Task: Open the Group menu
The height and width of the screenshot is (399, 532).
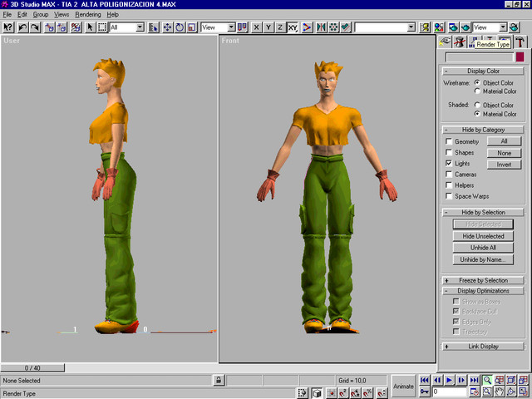Action: tap(41, 14)
